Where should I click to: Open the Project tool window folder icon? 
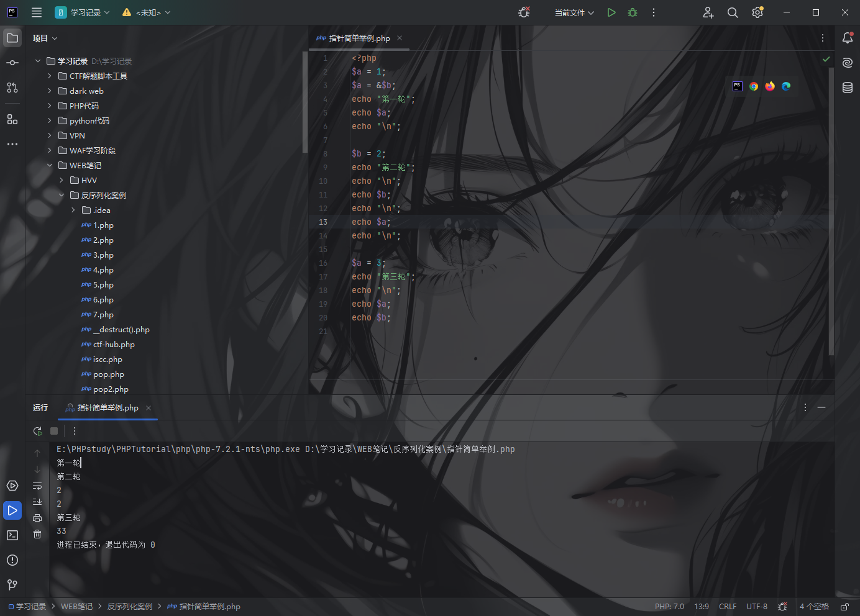coord(12,38)
